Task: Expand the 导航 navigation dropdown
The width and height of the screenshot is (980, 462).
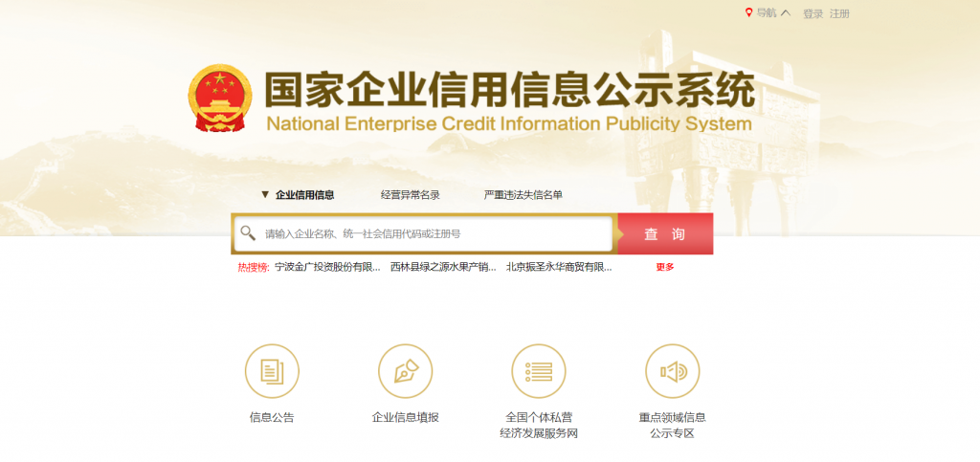Action: (773, 13)
